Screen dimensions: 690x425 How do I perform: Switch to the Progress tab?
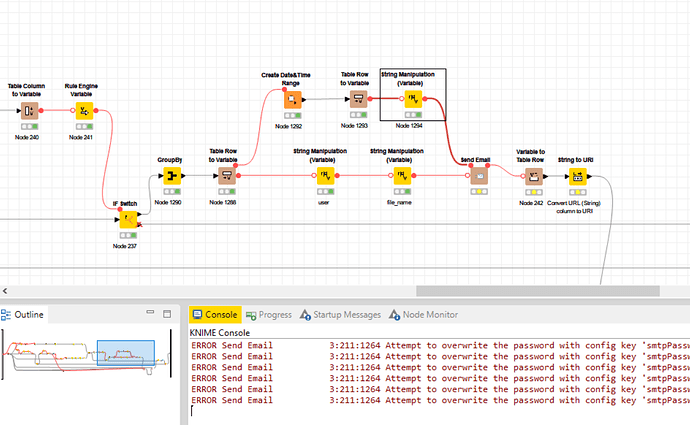[269, 315]
